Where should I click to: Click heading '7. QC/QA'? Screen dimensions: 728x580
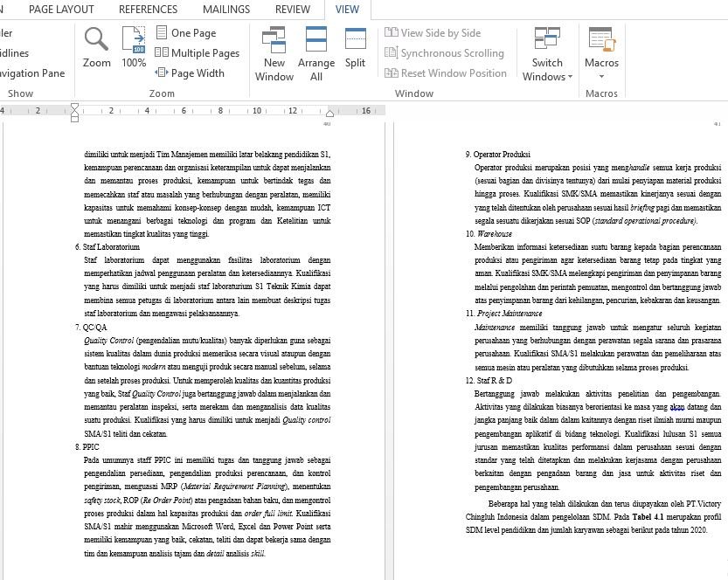point(91,327)
